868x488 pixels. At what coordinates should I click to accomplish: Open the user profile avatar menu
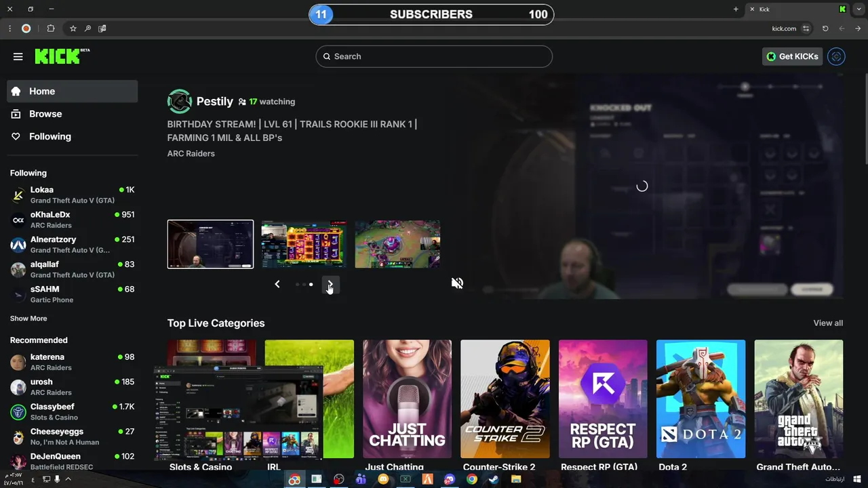point(836,56)
